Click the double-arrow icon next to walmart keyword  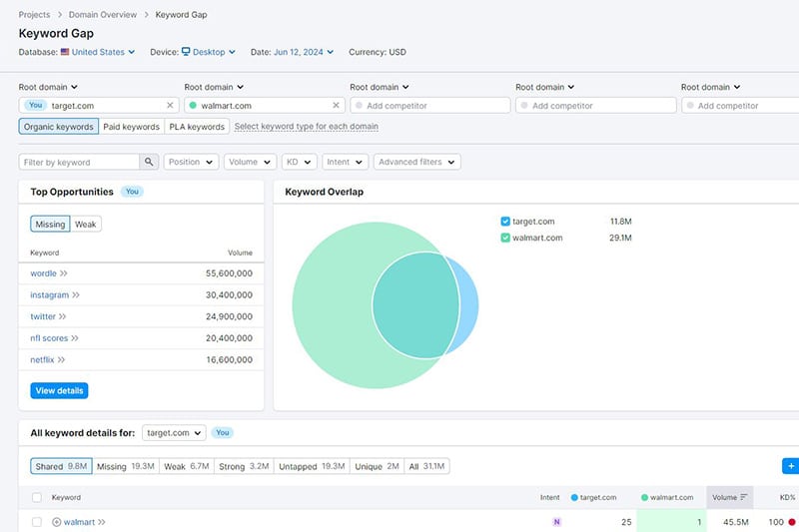pos(102,522)
